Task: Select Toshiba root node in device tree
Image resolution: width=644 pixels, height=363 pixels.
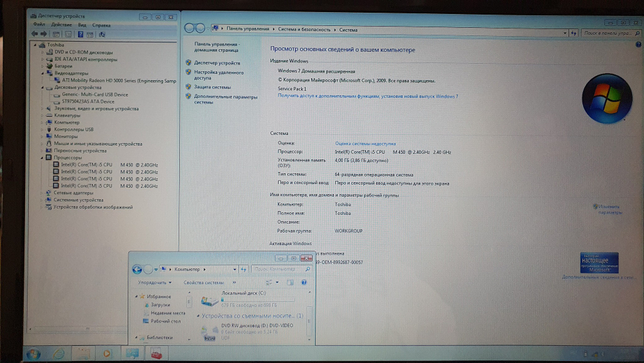Action: [55, 44]
